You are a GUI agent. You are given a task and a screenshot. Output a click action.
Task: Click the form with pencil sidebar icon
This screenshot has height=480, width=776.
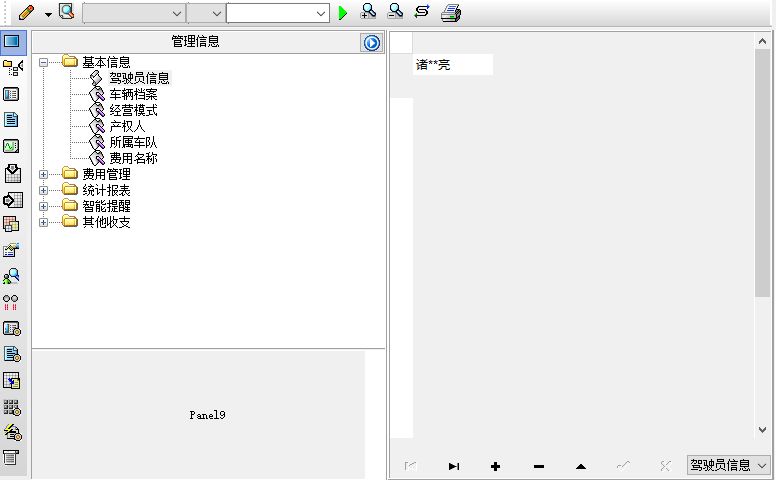11,250
